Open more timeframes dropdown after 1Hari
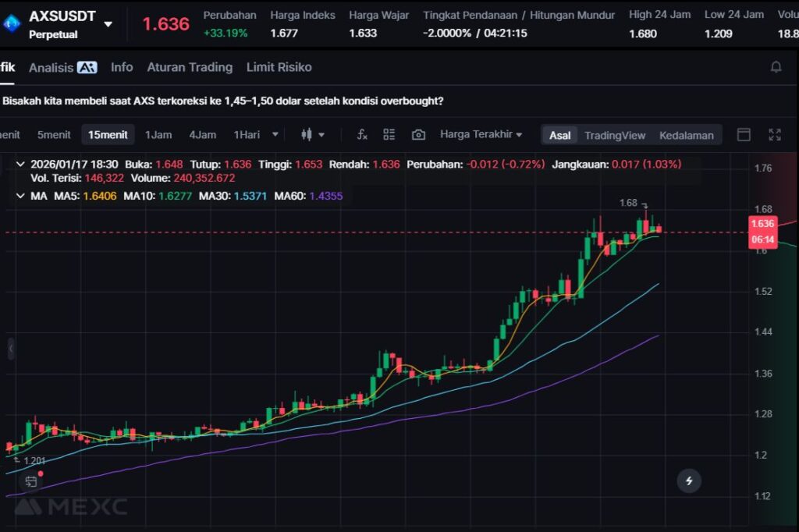This screenshot has height=532, width=799. pos(275,134)
